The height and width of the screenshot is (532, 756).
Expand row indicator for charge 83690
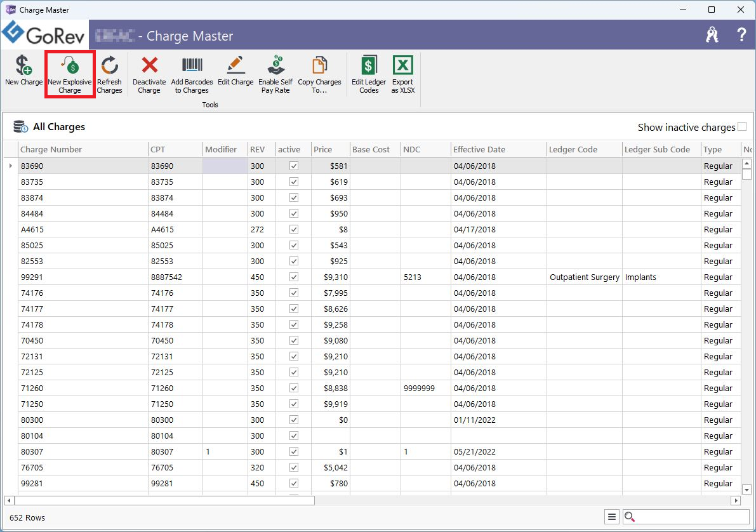(11, 166)
